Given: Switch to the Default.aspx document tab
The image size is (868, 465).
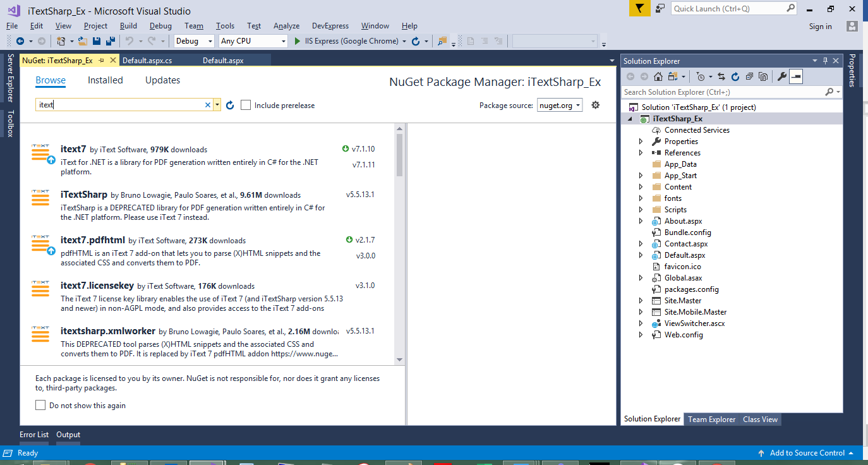Looking at the screenshot, I should click(x=223, y=61).
